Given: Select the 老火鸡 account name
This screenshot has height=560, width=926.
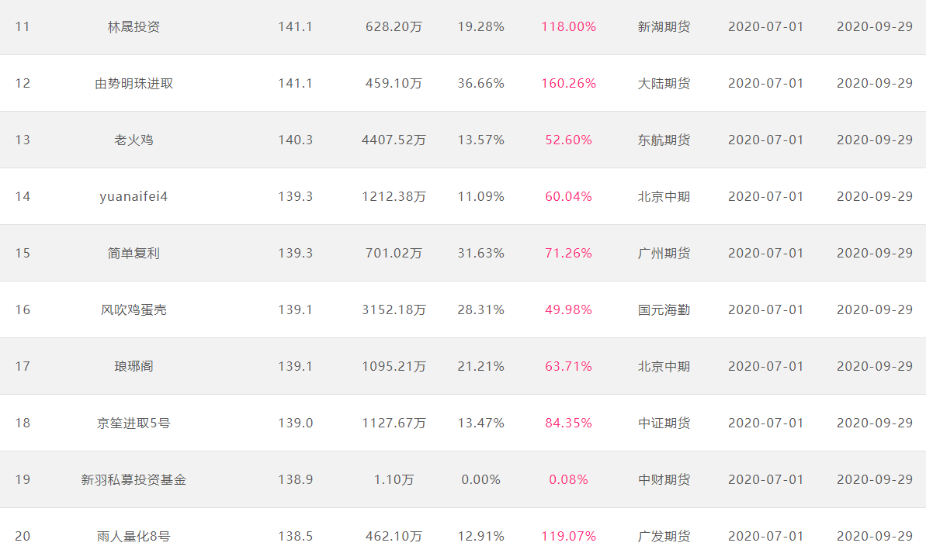Looking at the screenshot, I should pyautogui.click(x=134, y=140).
